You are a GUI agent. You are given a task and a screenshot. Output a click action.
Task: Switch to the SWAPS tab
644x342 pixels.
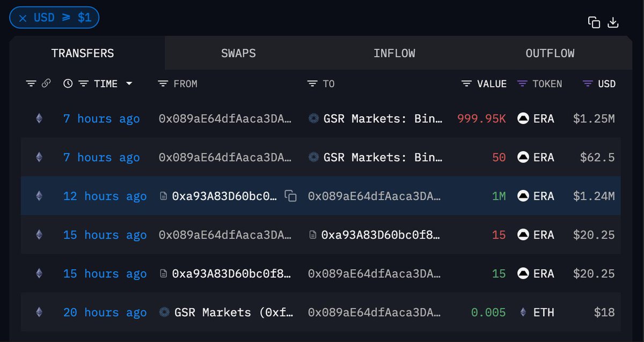(238, 53)
